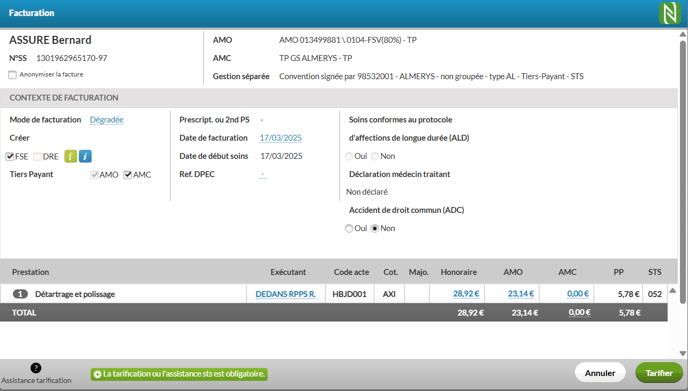This screenshot has width=688, height=391.
Task: Click STS value 052
Action: pyautogui.click(x=655, y=294)
